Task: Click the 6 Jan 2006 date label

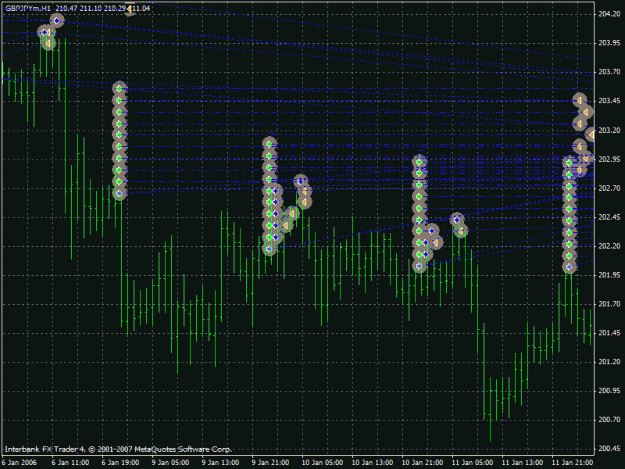Action: pos(19,463)
